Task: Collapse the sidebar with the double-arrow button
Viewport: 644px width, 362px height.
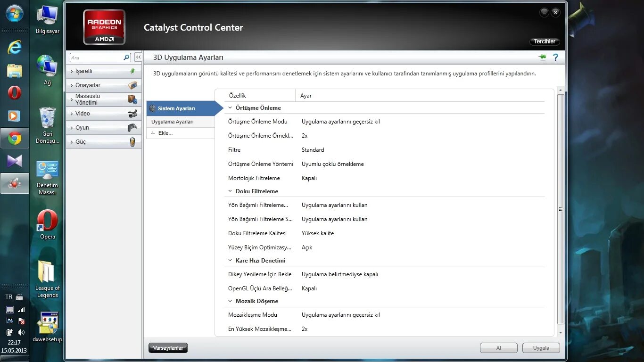Action: pos(138,58)
